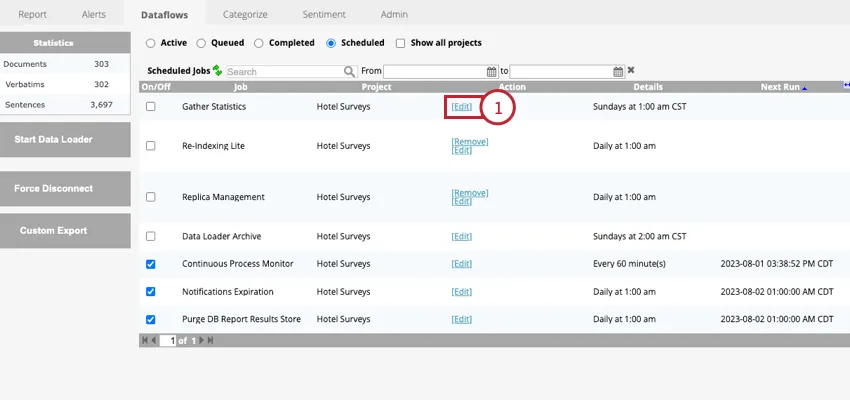This screenshot has width=850, height=400.
Task: Click the Custom Export button
Action: click(x=65, y=231)
